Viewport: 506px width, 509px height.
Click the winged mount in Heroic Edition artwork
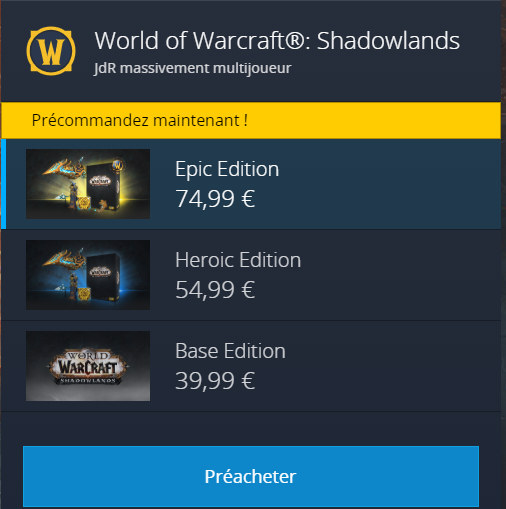coord(64,259)
